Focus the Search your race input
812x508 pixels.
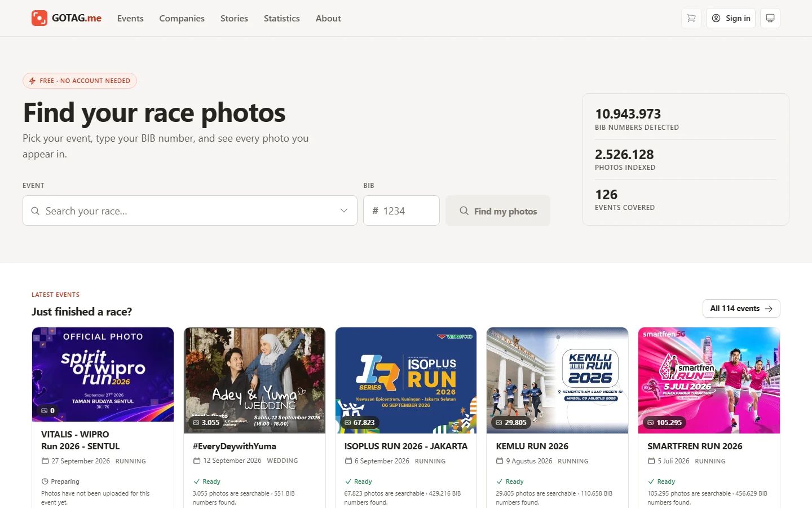(x=190, y=211)
